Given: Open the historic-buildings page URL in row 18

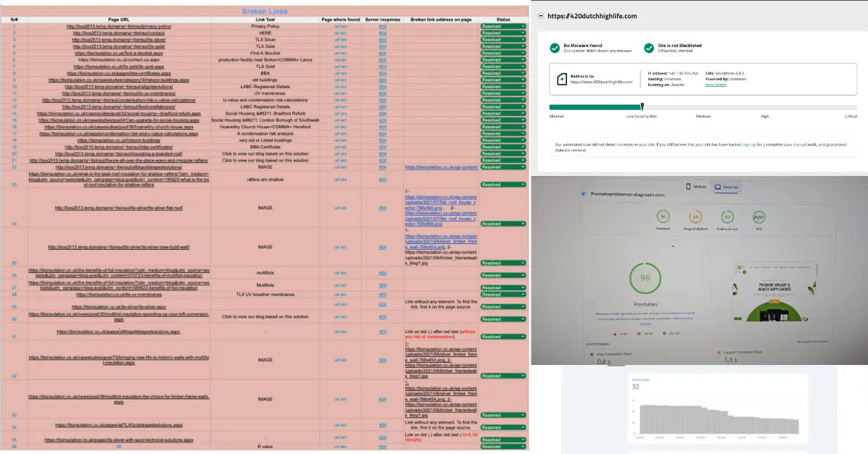Looking at the screenshot, I should point(119,140).
